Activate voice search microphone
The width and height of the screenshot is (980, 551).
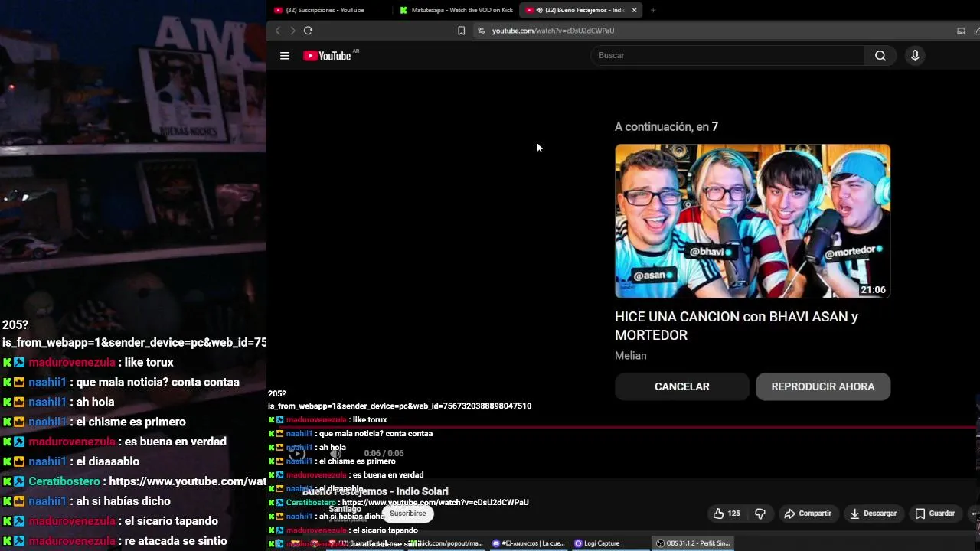915,56
